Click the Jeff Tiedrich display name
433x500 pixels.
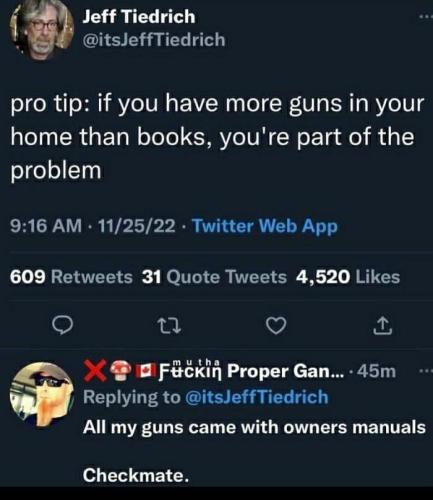[139, 17]
